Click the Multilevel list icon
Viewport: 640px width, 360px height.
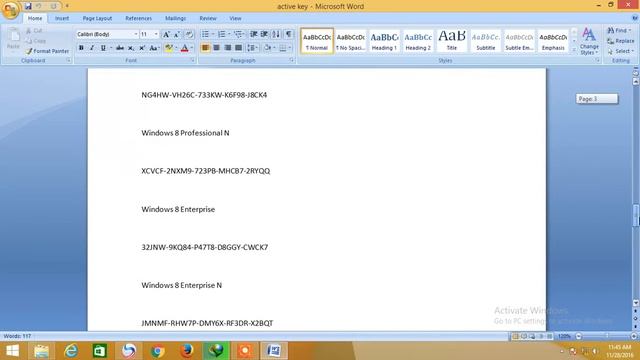pyautogui.click(x=238, y=34)
